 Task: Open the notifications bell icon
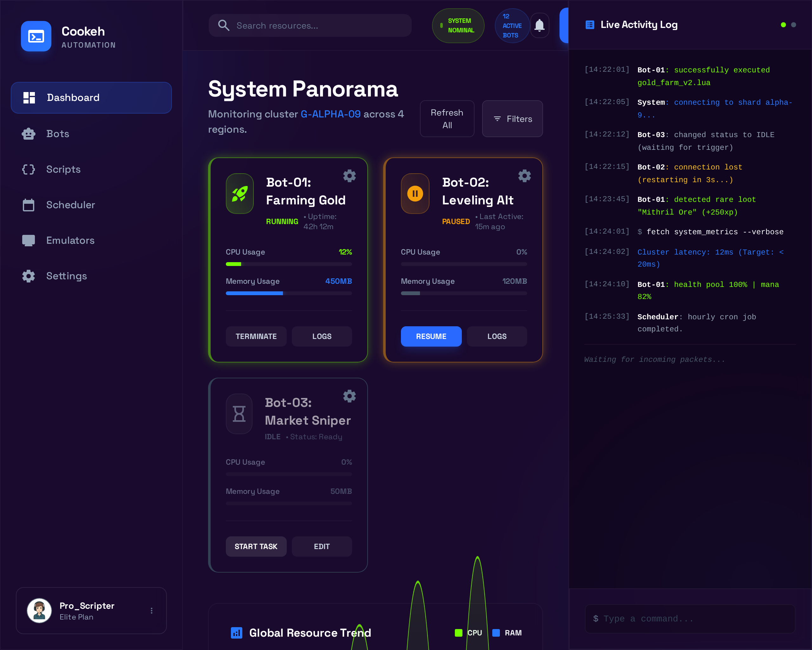[x=539, y=26]
